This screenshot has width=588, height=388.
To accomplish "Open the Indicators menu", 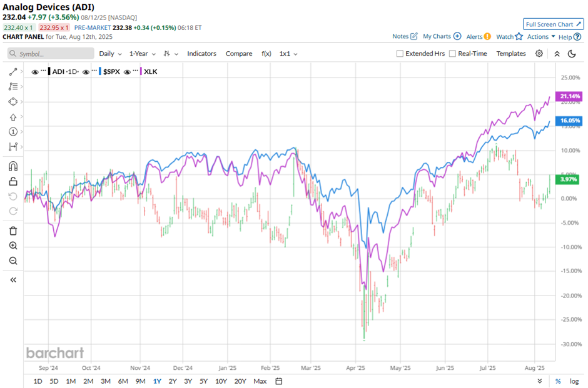I will tap(202, 54).
